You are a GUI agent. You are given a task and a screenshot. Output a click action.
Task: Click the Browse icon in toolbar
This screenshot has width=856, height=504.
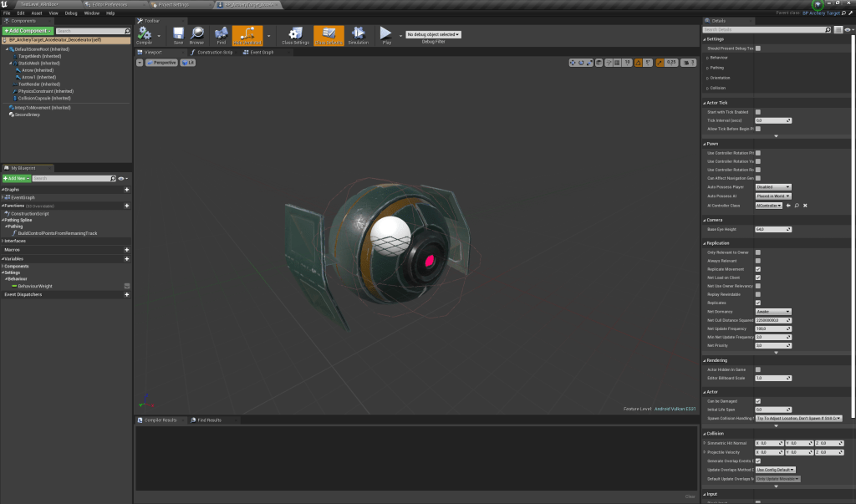pos(196,34)
